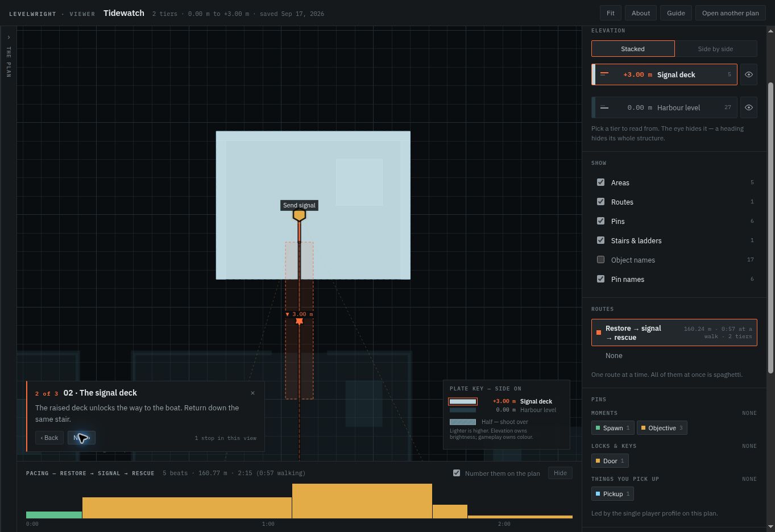Select the Signal deck tier row
The height and width of the screenshot is (532, 775).
[x=664, y=74]
